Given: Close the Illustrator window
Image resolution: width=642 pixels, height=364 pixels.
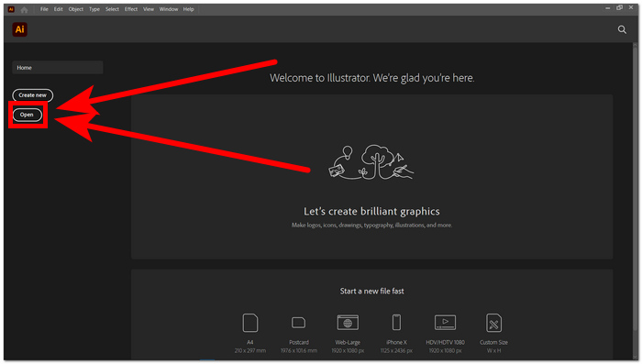Looking at the screenshot, I should tap(631, 8).
